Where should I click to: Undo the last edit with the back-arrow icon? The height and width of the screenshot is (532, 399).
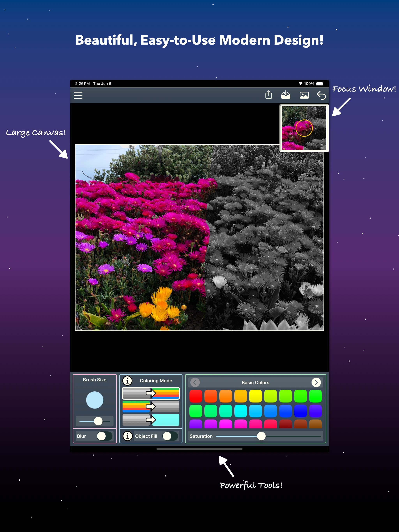click(321, 95)
